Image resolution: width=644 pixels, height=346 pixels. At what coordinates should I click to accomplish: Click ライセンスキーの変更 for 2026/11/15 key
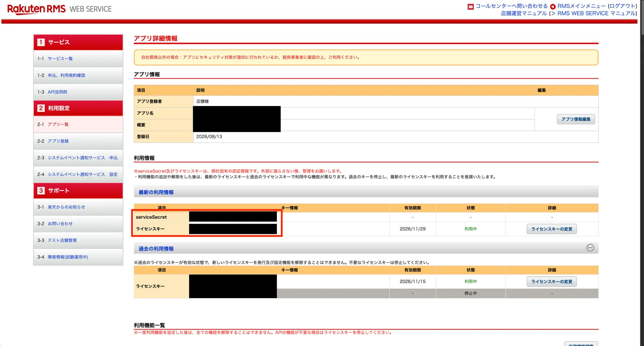(x=552, y=282)
